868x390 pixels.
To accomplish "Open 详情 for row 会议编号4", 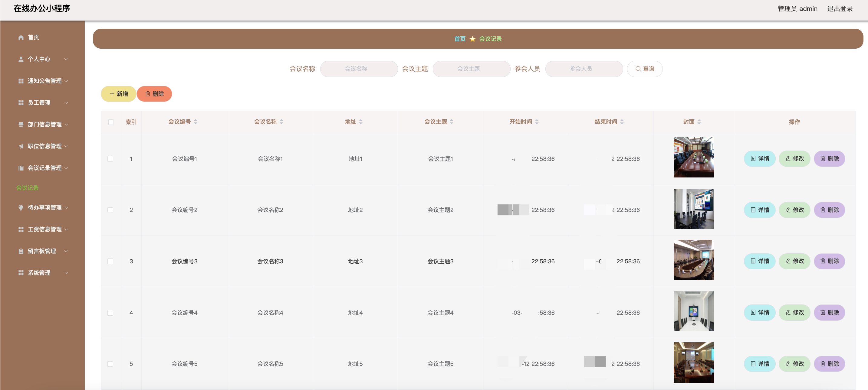I will (760, 313).
